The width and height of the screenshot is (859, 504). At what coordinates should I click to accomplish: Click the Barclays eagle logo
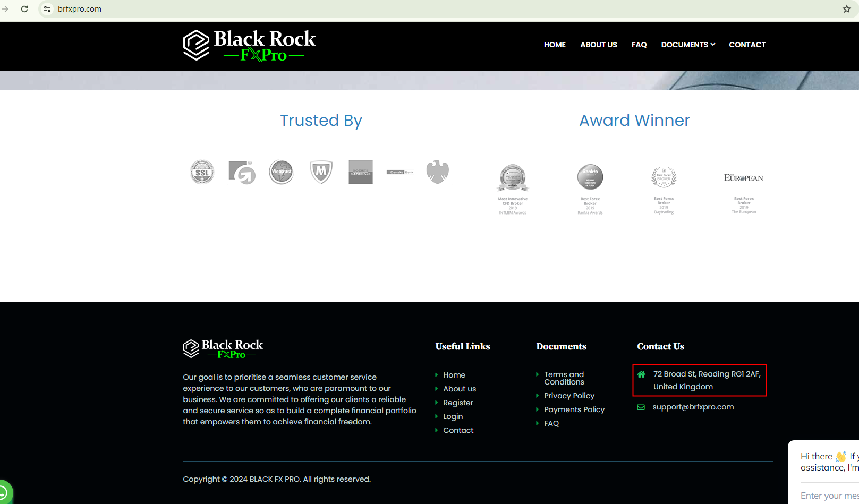pos(438,172)
